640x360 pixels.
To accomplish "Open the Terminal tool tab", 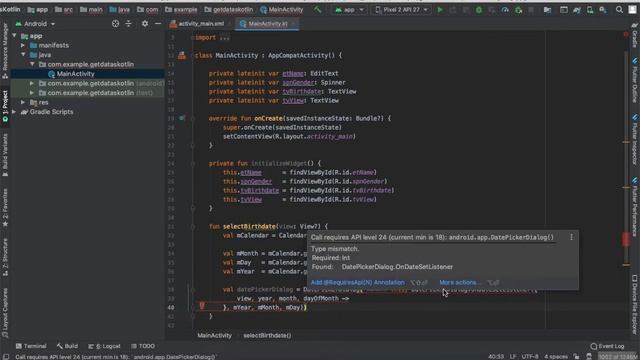I will [x=31, y=346].
